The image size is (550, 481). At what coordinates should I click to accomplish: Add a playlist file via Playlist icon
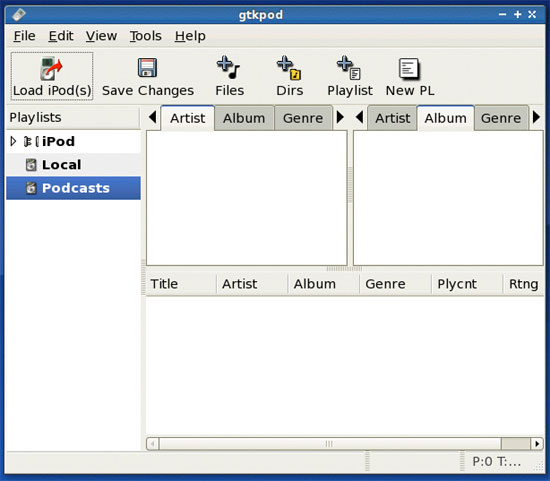tap(349, 68)
